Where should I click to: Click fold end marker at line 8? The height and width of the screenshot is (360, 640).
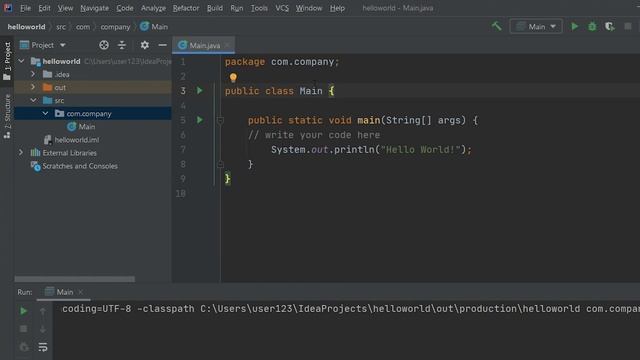pos(220,164)
